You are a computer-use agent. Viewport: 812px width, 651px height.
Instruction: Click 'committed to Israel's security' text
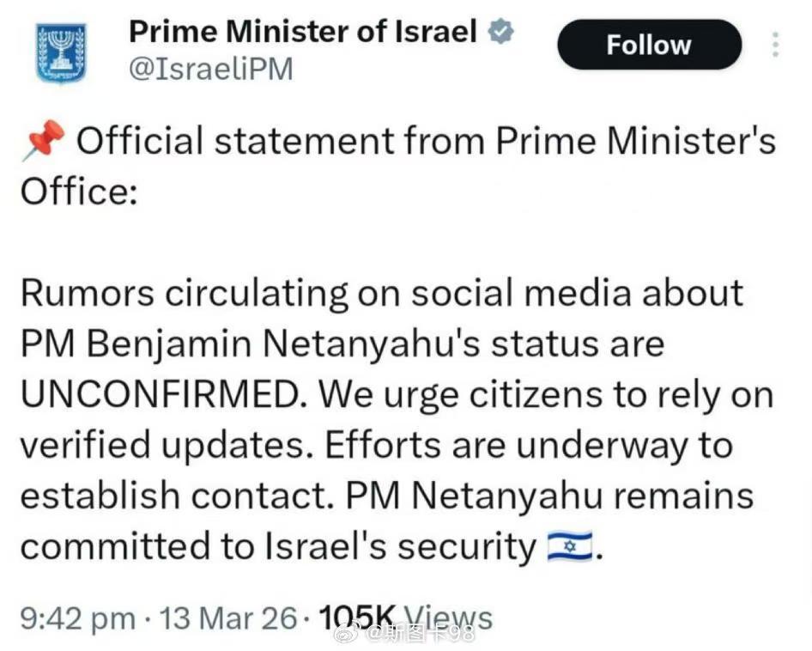coord(278,547)
